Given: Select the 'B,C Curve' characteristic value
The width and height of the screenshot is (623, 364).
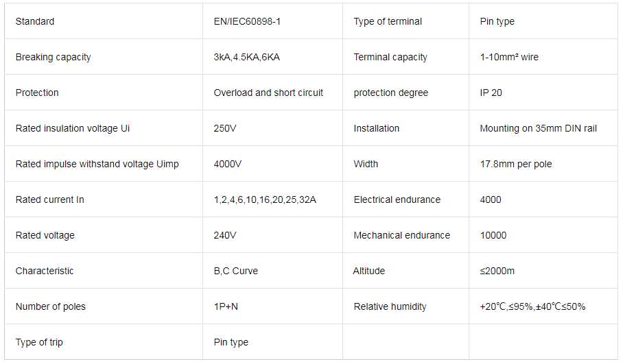Looking at the screenshot, I should pyautogui.click(x=236, y=271).
